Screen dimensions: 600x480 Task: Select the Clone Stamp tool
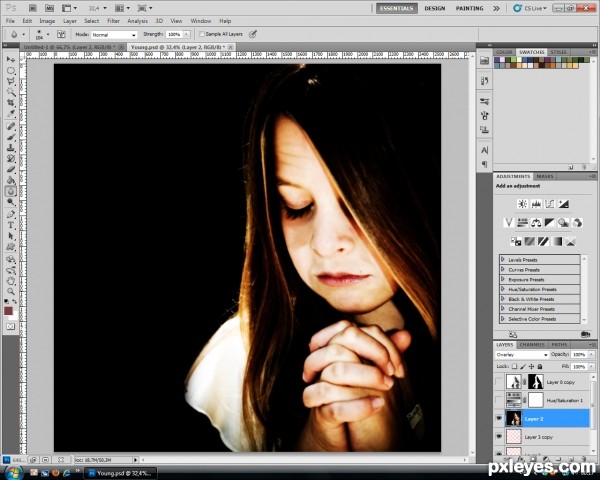pos(11,148)
